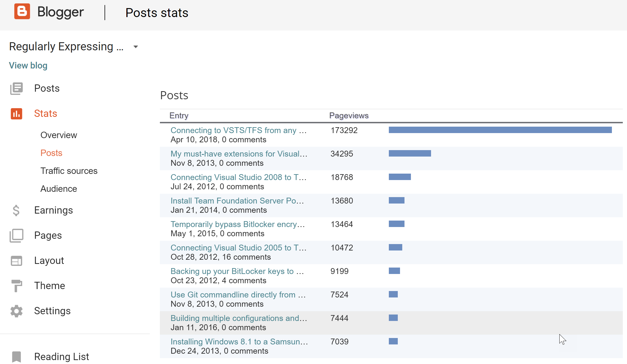Click the Pages icon in sidebar
Image resolution: width=627 pixels, height=364 pixels.
tap(16, 235)
